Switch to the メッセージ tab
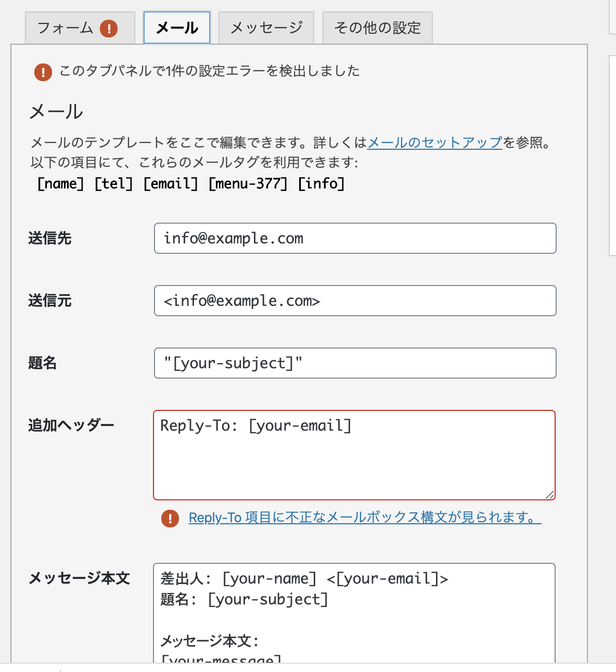The height and width of the screenshot is (672, 616). coord(266,28)
